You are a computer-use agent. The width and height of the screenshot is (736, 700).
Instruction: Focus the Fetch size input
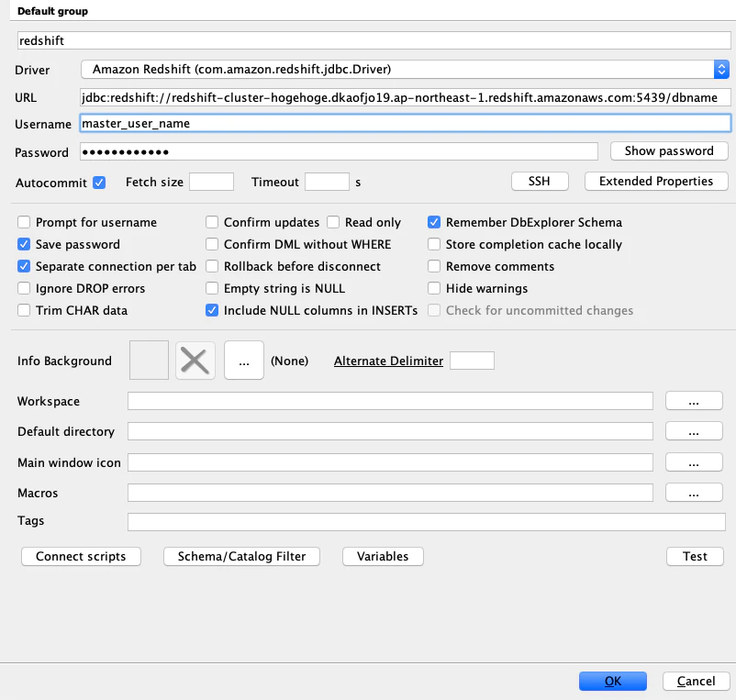[x=211, y=182]
